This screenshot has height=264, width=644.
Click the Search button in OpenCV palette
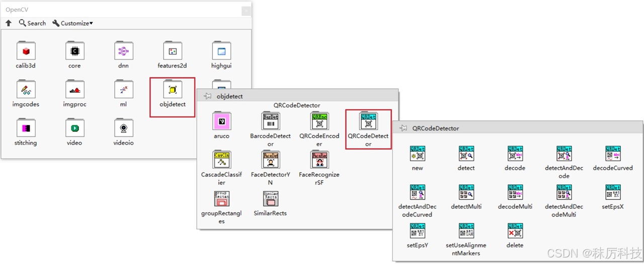point(32,23)
